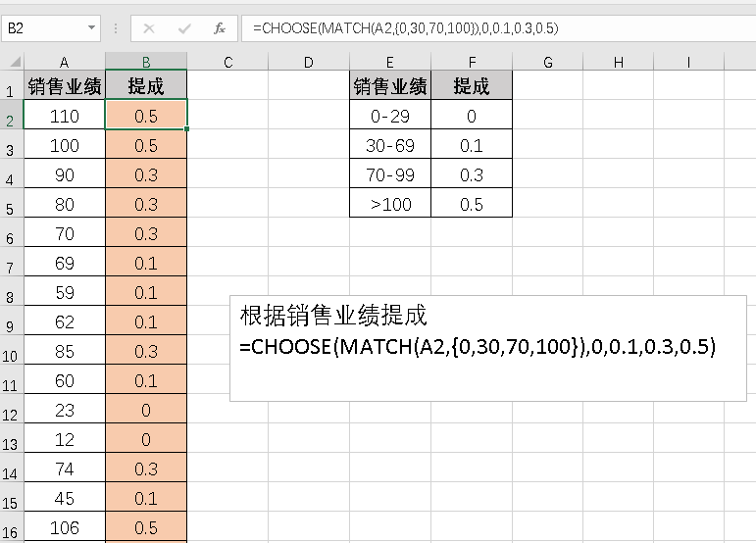This screenshot has height=543, width=756.
Task: Select column C header
Action: (x=227, y=62)
